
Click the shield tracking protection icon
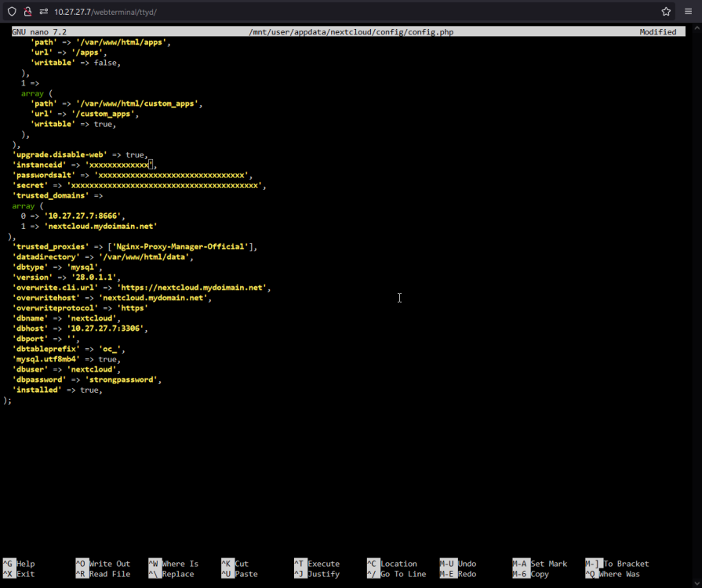pos(12,12)
